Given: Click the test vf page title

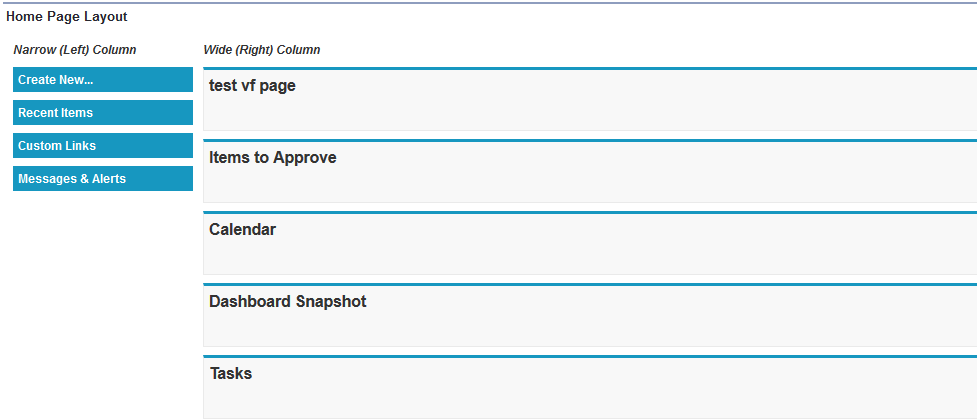Looking at the screenshot, I should (x=252, y=86).
